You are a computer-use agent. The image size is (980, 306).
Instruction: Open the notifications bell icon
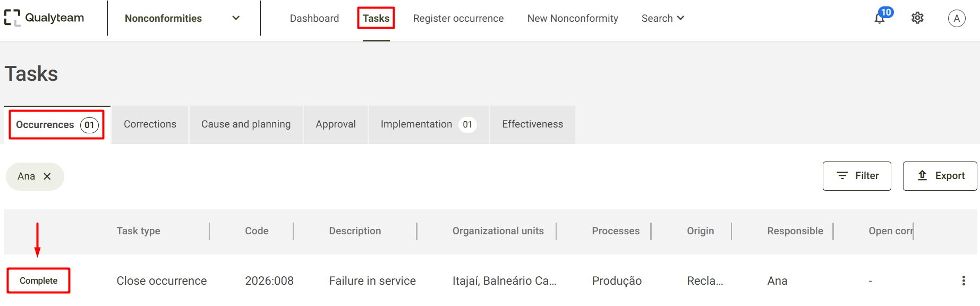coord(880,18)
